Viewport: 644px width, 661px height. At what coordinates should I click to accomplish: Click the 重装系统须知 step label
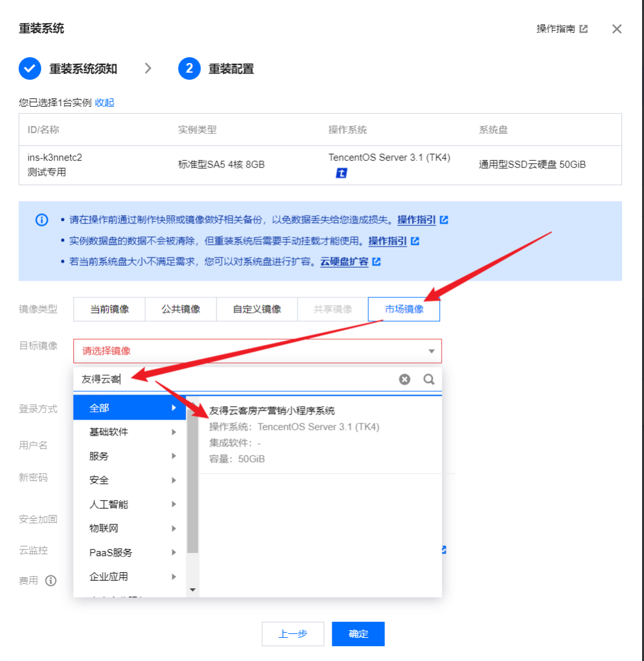point(83,69)
